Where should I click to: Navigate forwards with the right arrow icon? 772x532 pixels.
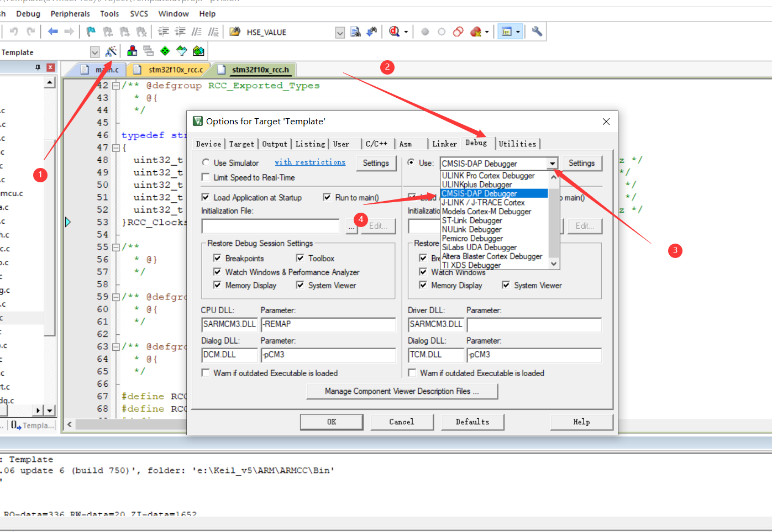[x=69, y=31]
